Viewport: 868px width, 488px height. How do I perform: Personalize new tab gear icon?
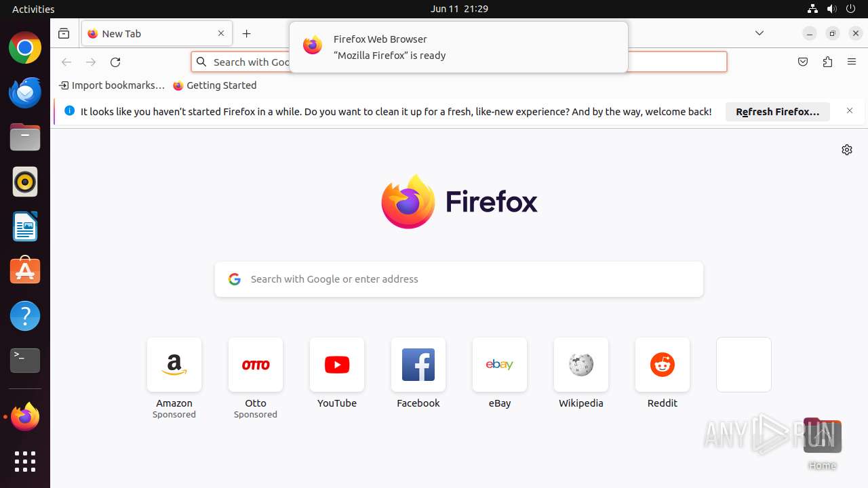click(x=847, y=150)
